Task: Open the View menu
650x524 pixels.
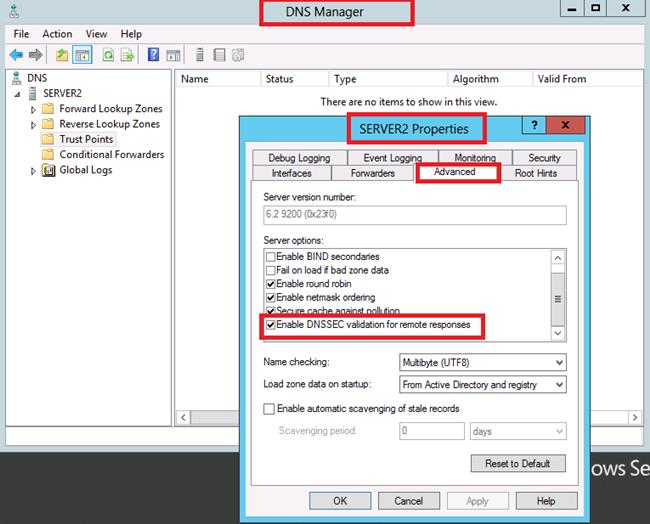Action: point(96,34)
